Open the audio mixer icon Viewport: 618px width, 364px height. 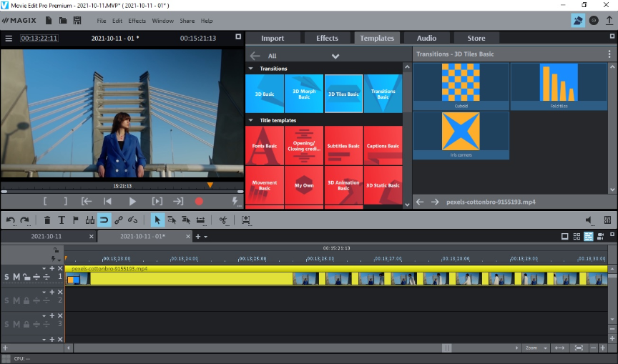607,220
